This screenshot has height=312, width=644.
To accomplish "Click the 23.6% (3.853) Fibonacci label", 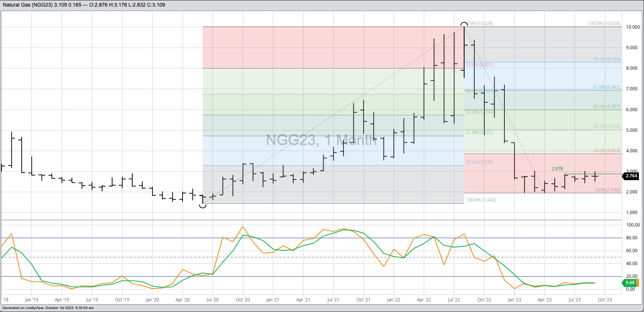I will (x=606, y=150).
